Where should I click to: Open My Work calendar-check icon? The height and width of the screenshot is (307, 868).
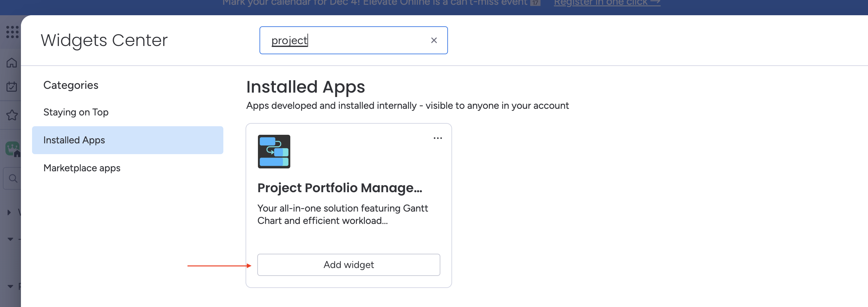pyautogui.click(x=12, y=87)
